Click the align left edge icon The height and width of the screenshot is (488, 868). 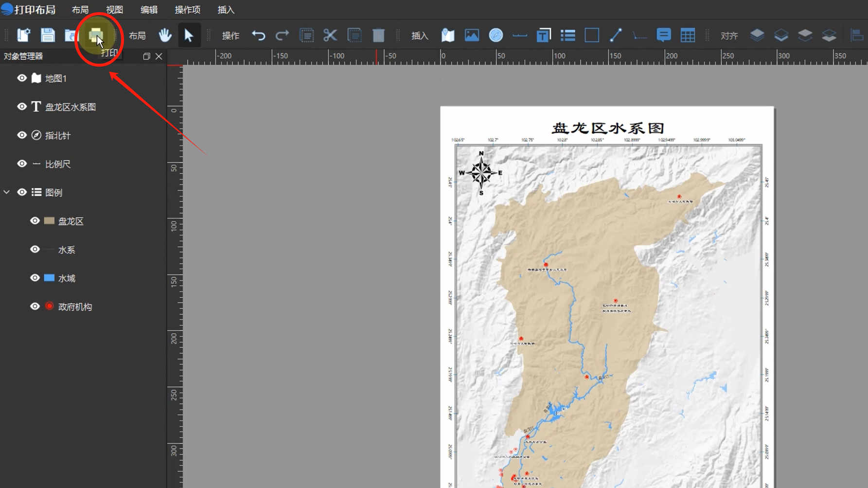coord(857,36)
